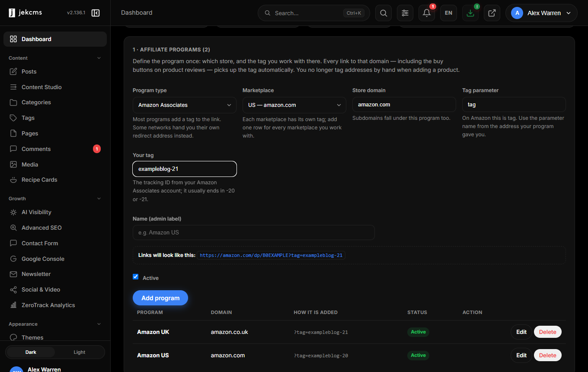Click the Dashboard grid icon in sidebar
The height and width of the screenshot is (372, 588).
pos(13,39)
